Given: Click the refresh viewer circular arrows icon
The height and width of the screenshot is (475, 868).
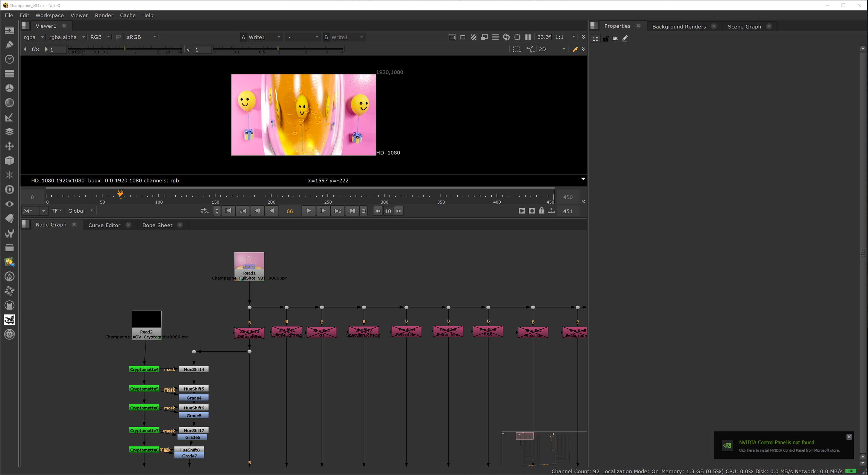Looking at the screenshot, I should (x=506, y=37).
